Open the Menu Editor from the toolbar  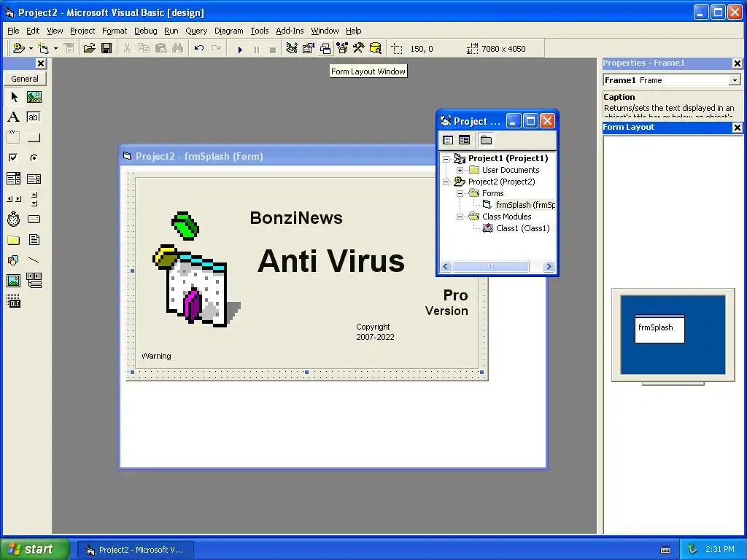click(69, 48)
